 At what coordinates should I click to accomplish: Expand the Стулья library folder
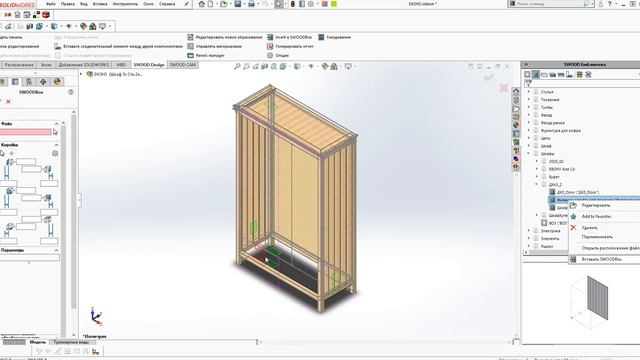(529, 92)
